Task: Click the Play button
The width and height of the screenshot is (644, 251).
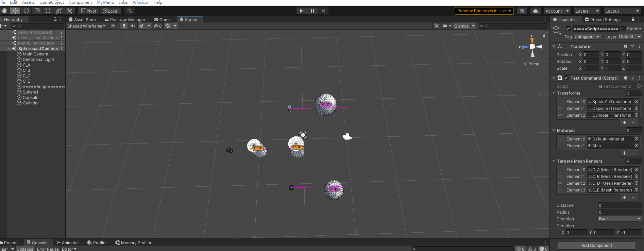Action: [301, 11]
